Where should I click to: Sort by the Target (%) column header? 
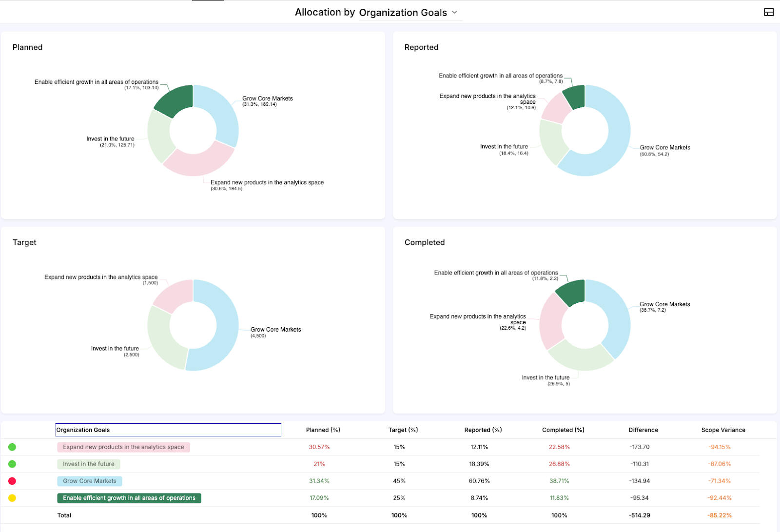[403, 430]
